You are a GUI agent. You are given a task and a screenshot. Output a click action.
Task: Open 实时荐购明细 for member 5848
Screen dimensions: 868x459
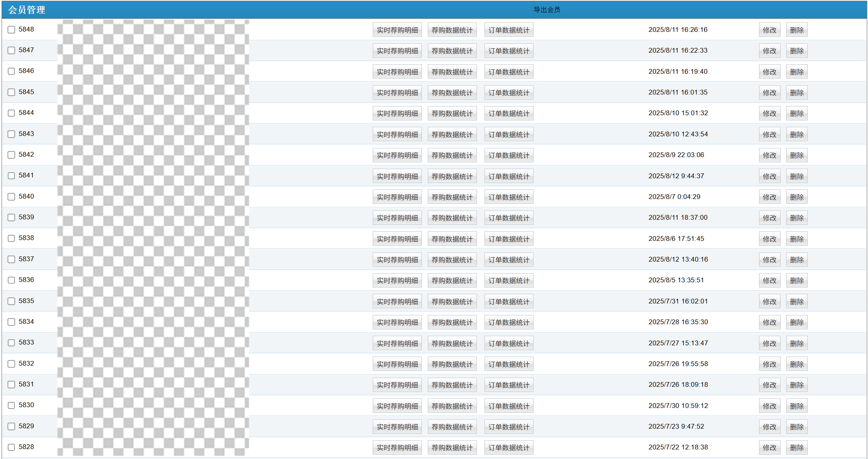point(397,30)
